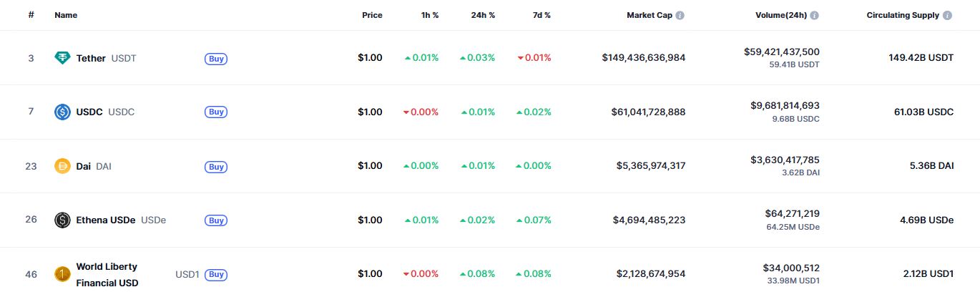Sort by the 24h % column header

pyautogui.click(x=483, y=15)
